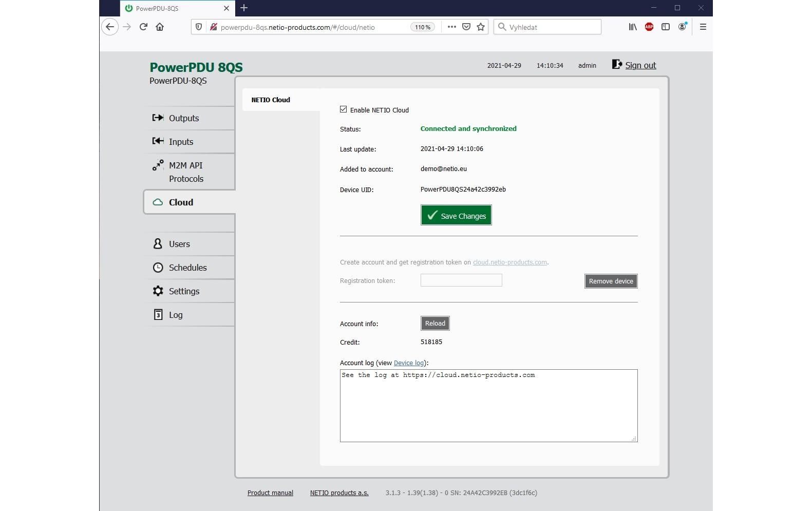Viewport: 812px width, 511px height.
Task: Click the Inputs arrow icon
Action: [158, 141]
